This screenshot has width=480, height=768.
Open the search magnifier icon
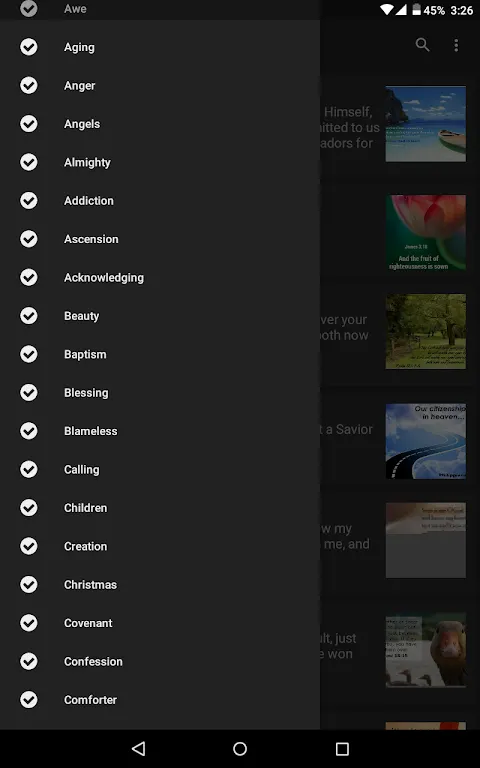click(422, 45)
